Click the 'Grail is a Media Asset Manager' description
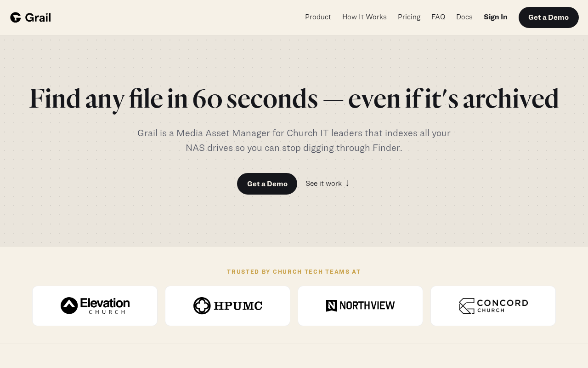The width and height of the screenshot is (588, 368). pos(294,140)
